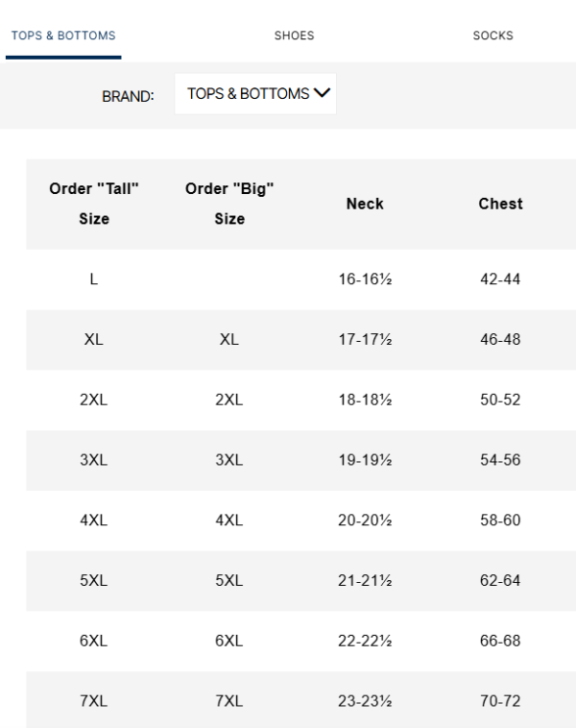
Task: Click the Chest column header
Action: (x=500, y=204)
